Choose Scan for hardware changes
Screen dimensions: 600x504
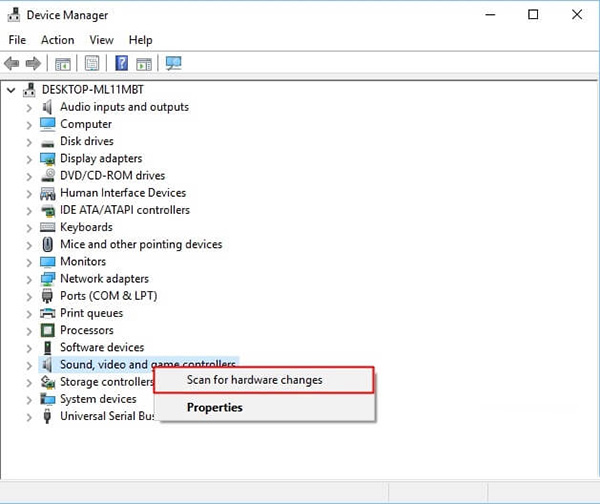click(254, 380)
